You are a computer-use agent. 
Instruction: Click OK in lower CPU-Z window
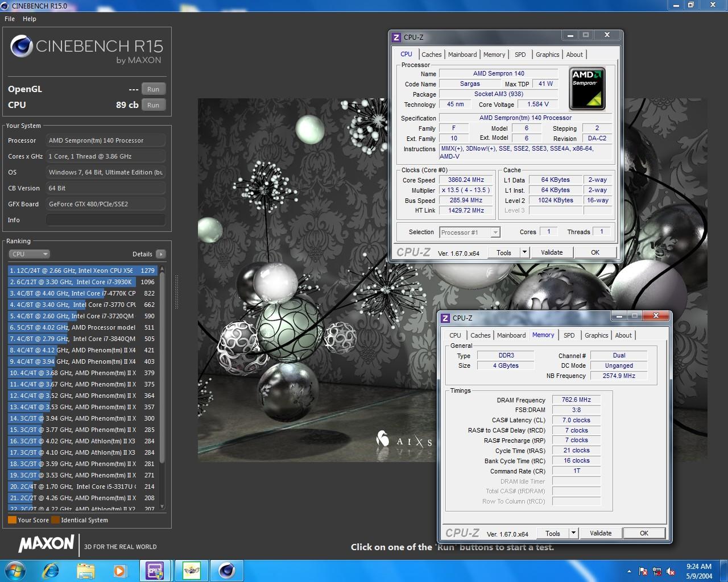644,533
